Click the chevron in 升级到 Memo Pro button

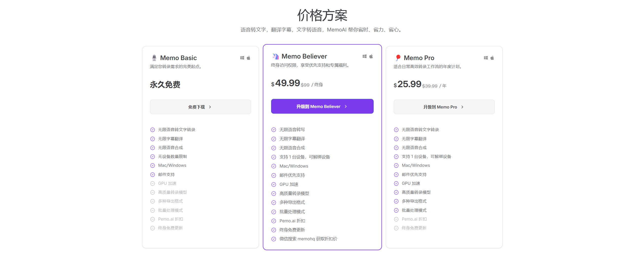pos(463,107)
